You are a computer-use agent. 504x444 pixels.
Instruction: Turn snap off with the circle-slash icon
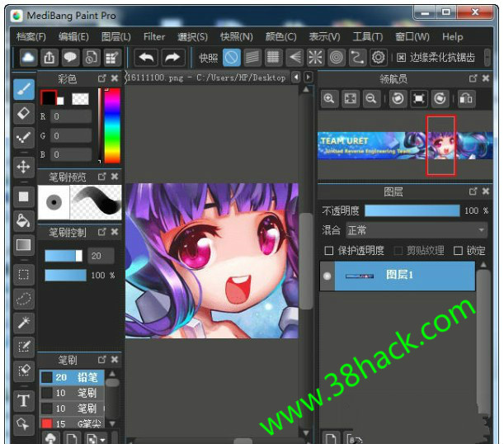point(232,58)
